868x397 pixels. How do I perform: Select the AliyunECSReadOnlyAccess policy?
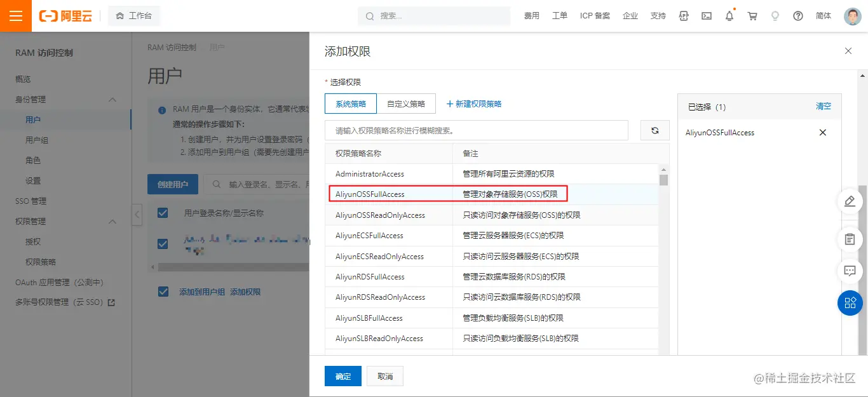click(492, 257)
